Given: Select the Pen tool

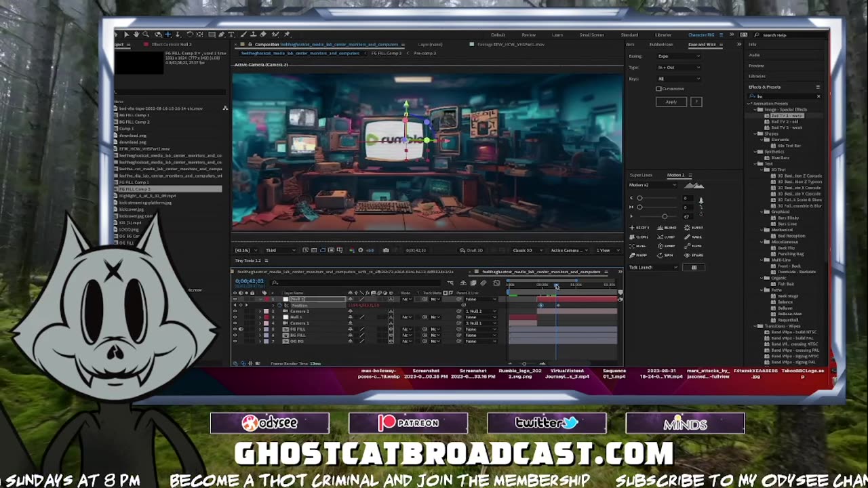Looking at the screenshot, I should pyautogui.click(x=222, y=35).
